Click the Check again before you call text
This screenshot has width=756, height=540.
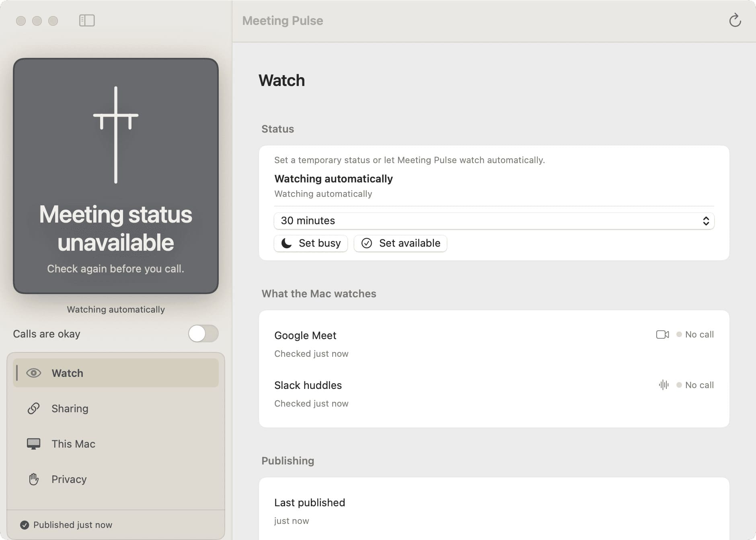pyautogui.click(x=116, y=269)
